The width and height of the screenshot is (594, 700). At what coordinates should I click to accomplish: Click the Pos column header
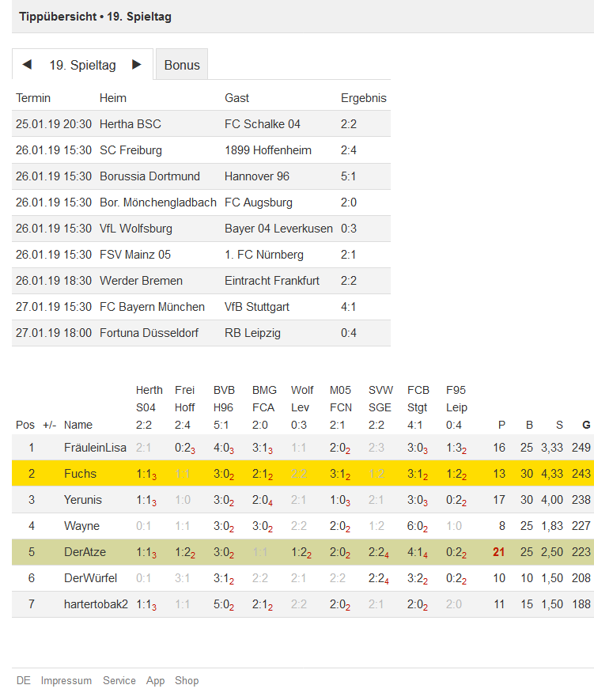pyautogui.click(x=25, y=425)
